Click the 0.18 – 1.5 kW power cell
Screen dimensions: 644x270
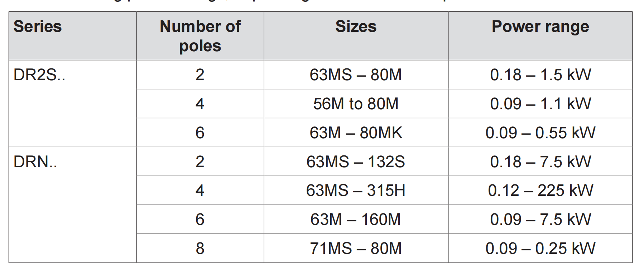coord(540,75)
